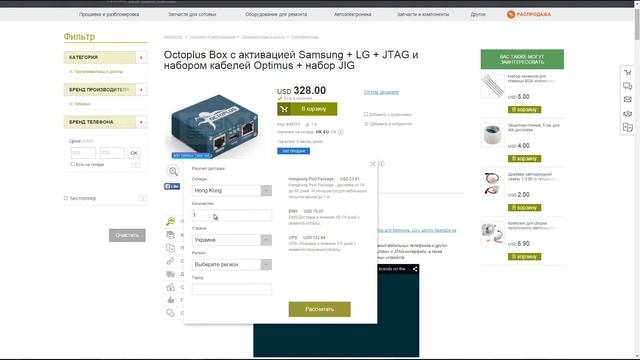Click the chain link tab icon
This screenshot has width=640, height=360.
pyautogui.click(x=171, y=261)
